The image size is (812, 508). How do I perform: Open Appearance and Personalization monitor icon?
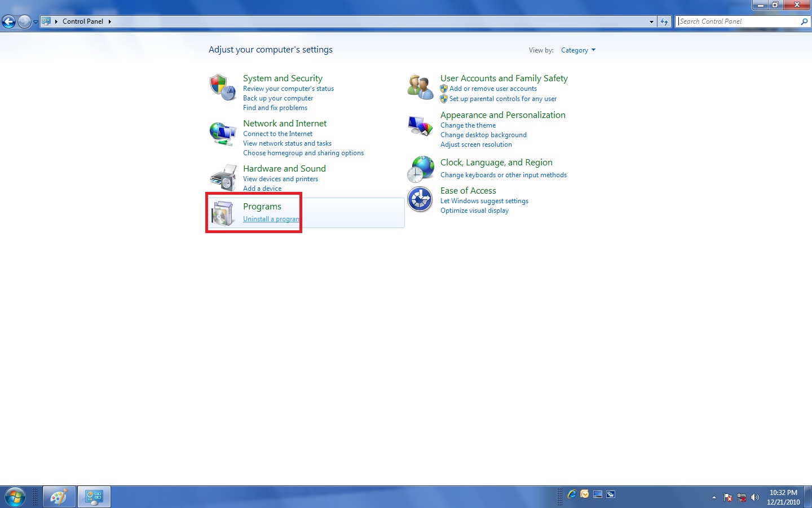[x=420, y=125]
